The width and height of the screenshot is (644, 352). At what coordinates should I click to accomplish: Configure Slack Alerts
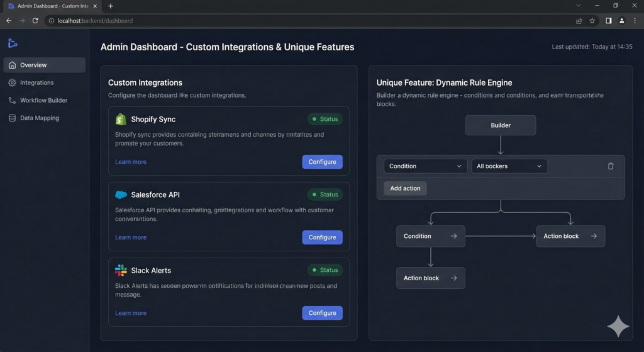[323, 313]
